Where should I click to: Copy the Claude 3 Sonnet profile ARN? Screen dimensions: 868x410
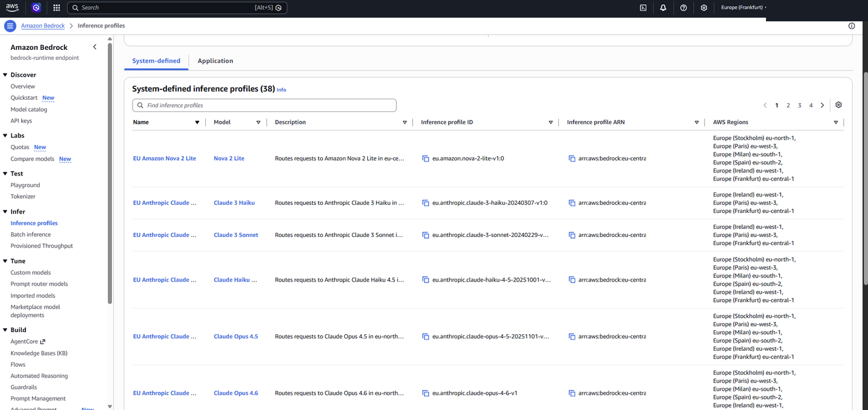(x=572, y=235)
